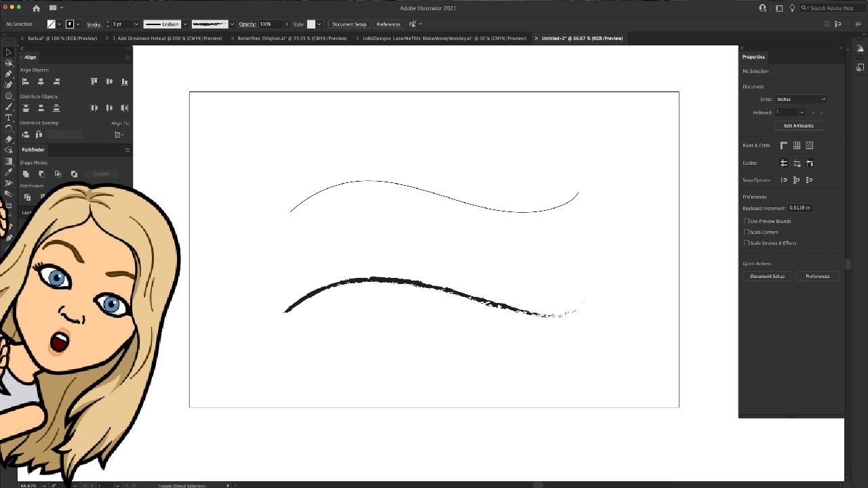The image size is (868, 488).
Task: Click the Home icon in top bar
Action: (36, 8)
